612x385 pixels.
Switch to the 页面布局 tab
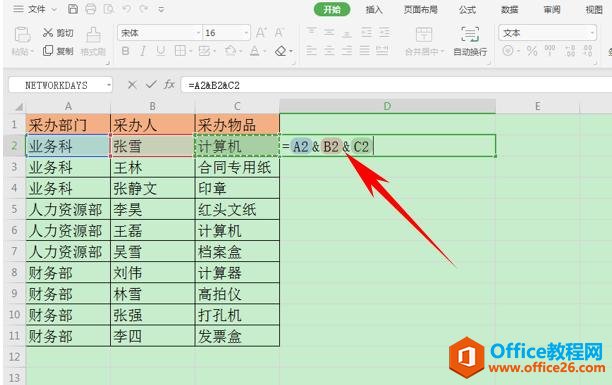[420, 10]
